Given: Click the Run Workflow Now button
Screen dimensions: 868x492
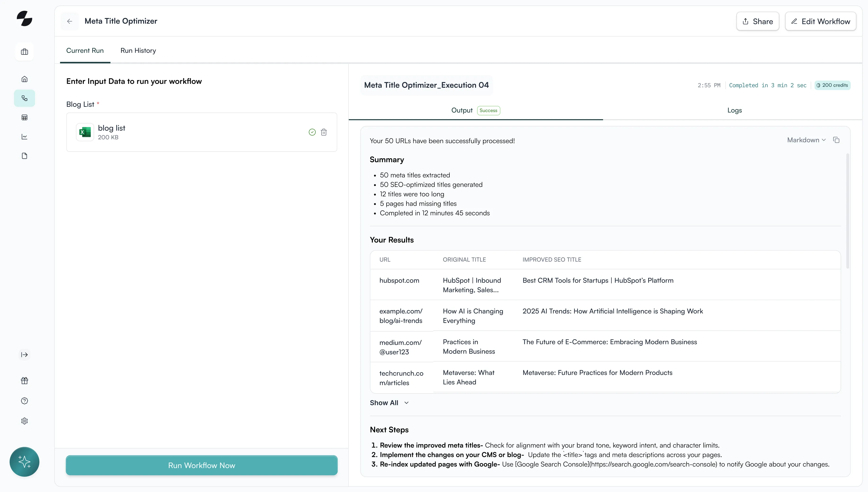Looking at the screenshot, I should click(x=201, y=465).
